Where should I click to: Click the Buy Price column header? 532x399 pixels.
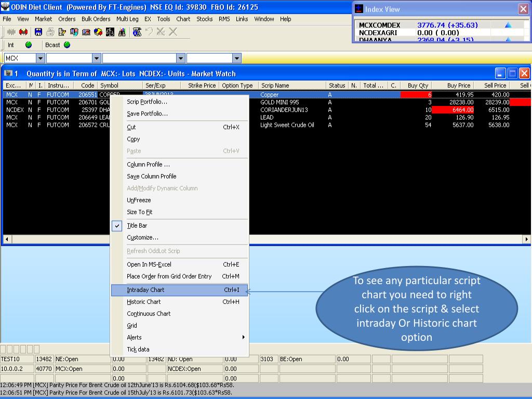click(453, 86)
